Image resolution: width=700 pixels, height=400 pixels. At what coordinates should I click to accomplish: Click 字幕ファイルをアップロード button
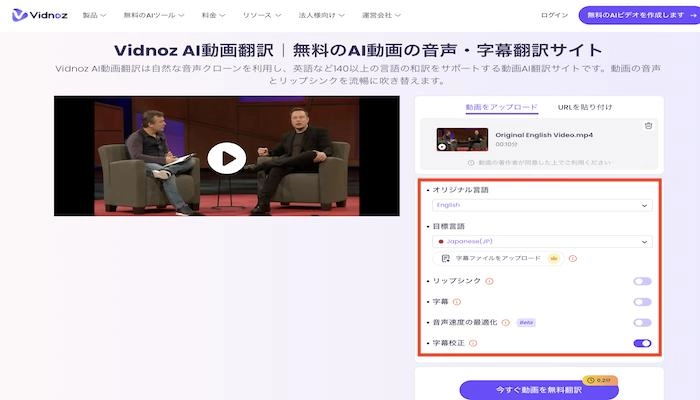point(498,258)
